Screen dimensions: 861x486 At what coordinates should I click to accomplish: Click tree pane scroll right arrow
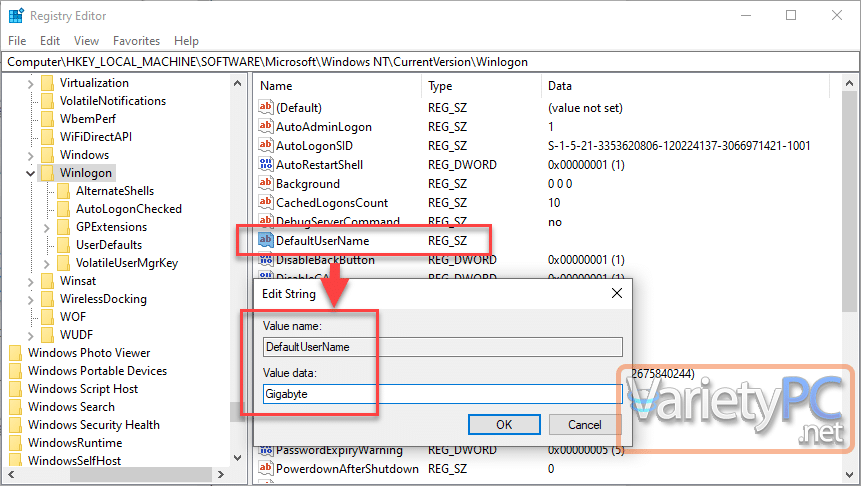[x=221, y=474]
